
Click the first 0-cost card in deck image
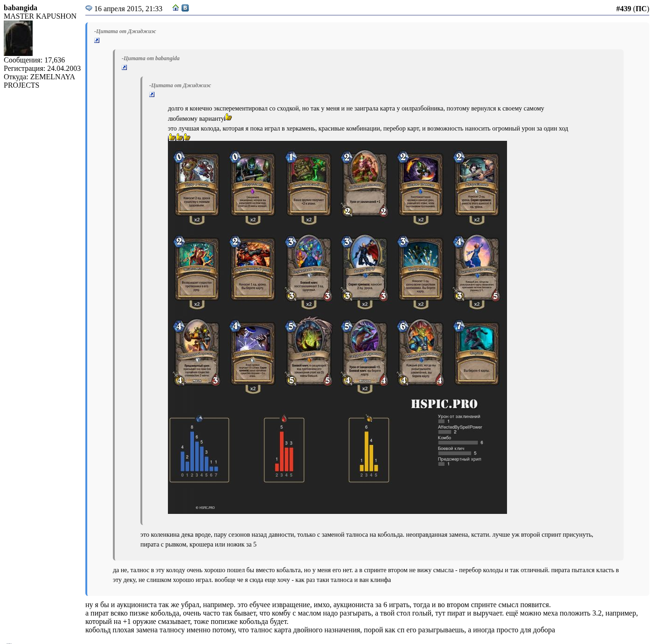coord(197,185)
